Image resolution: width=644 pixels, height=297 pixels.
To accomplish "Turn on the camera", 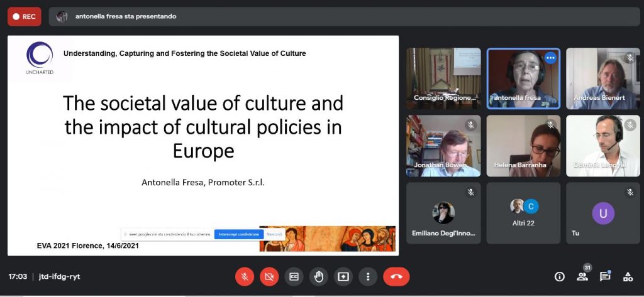I will click(269, 276).
